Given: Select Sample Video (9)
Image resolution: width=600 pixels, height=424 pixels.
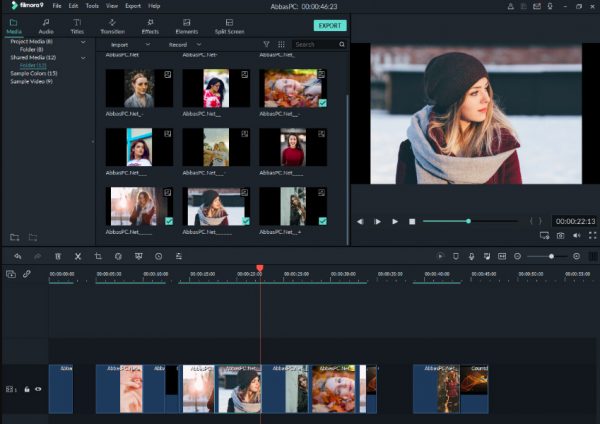Looking at the screenshot, I should tap(31, 82).
